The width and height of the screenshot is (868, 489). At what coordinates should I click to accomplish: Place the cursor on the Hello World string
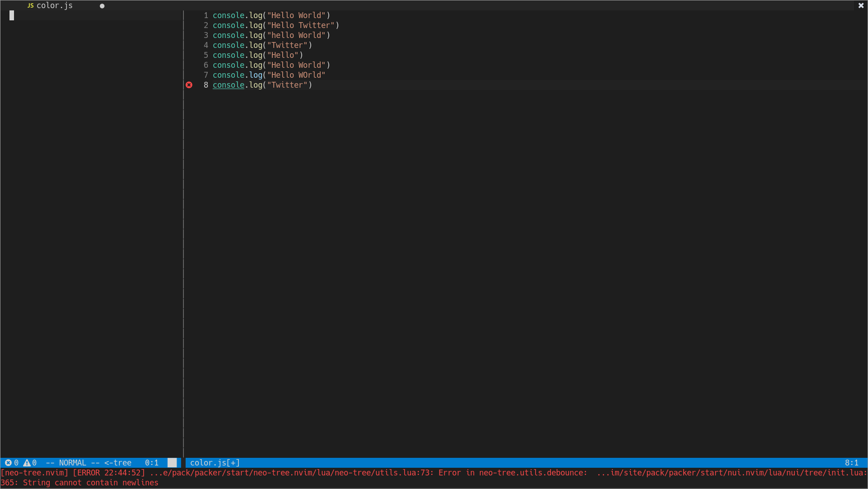pyautogui.click(x=296, y=15)
